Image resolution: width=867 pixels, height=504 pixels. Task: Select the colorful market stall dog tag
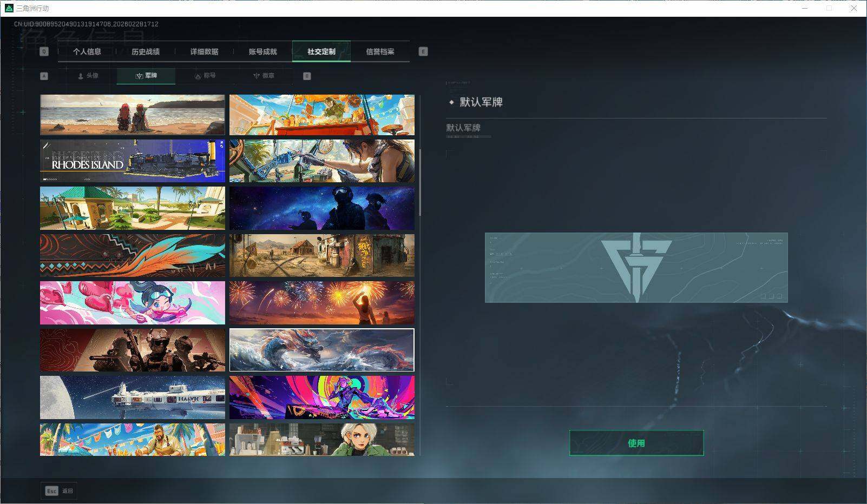(322, 115)
